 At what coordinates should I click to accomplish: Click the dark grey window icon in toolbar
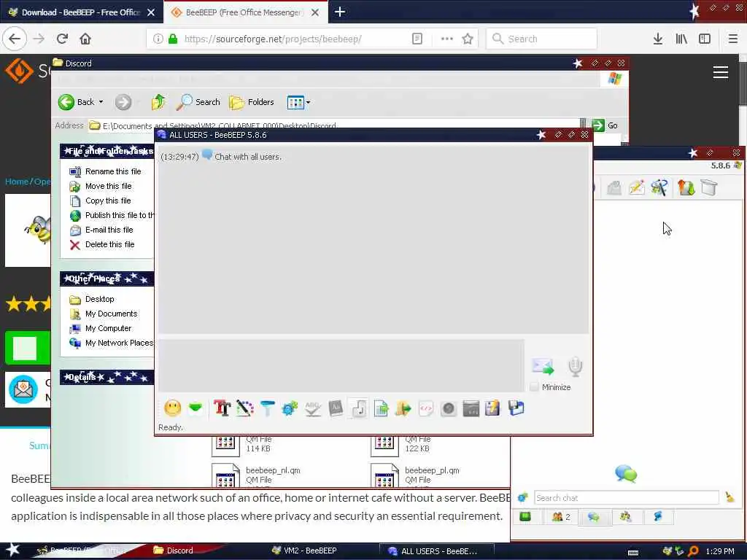471,408
